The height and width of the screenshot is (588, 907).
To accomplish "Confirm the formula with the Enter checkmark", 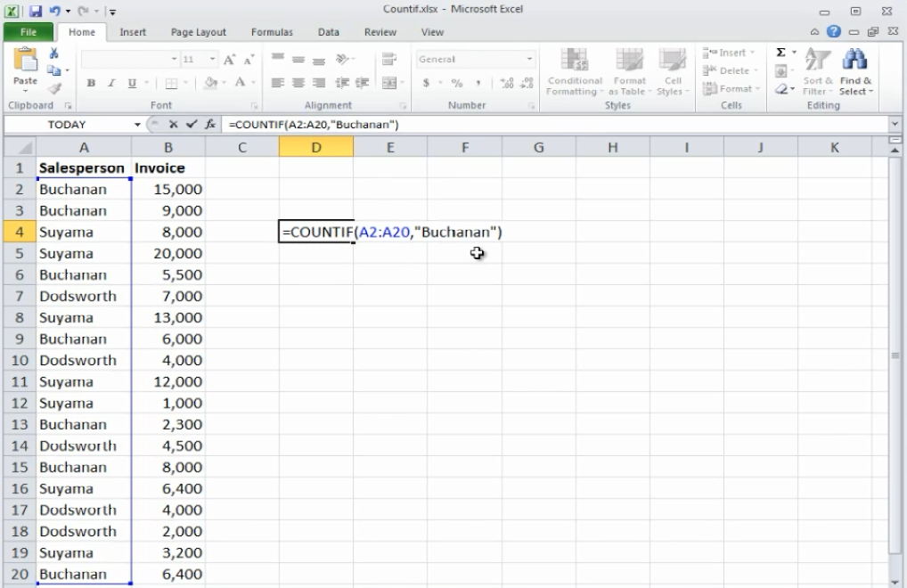I will 191,125.
